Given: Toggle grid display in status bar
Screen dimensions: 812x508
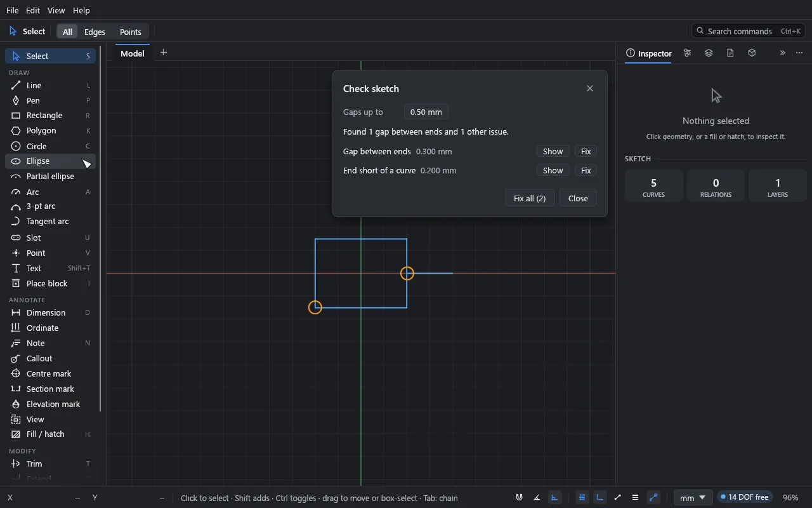Looking at the screenshot, I should (x=582, y=498).
